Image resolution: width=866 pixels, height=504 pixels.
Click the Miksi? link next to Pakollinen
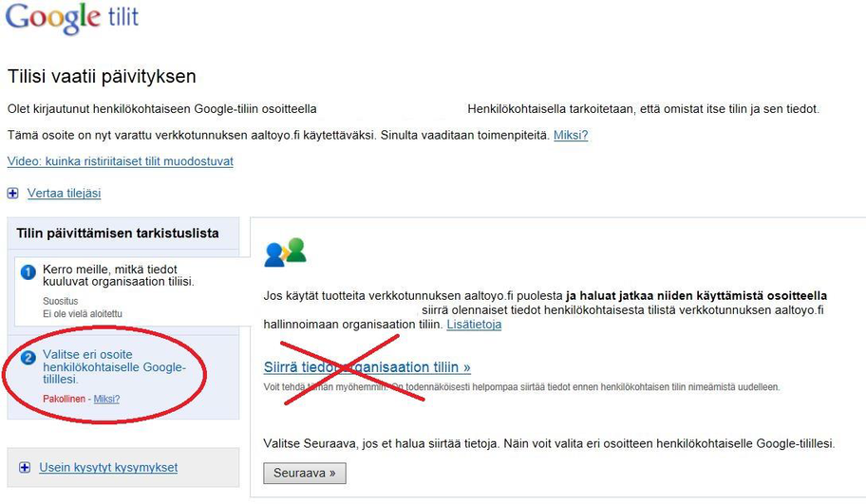click(x=106, y=400)
